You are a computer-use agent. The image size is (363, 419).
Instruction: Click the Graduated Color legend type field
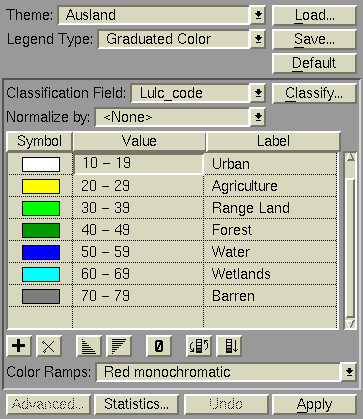point(174,39)
